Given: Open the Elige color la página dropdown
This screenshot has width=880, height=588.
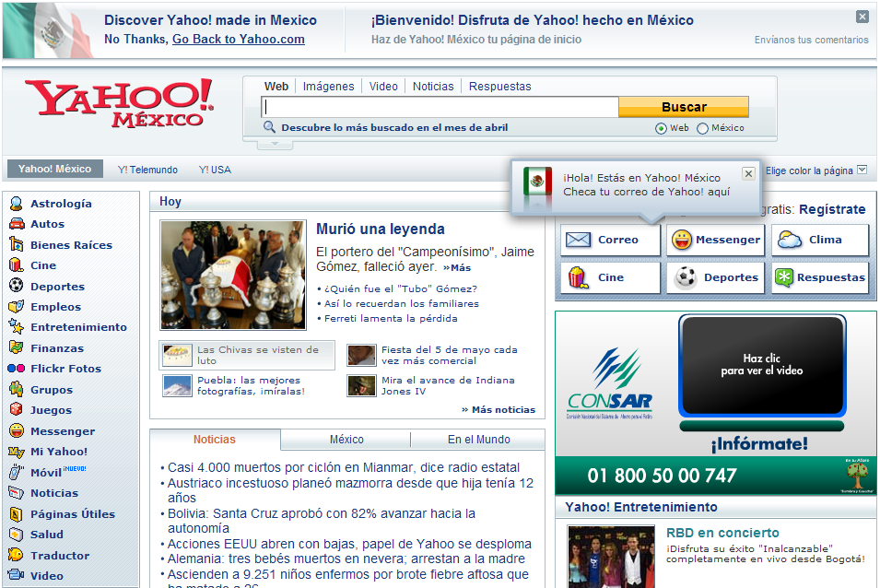Looking at the screenshot, I should [x=862, y=170].
